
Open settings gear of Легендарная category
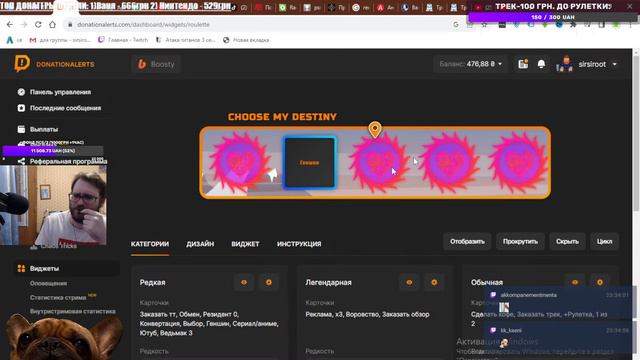click(434, 282)
